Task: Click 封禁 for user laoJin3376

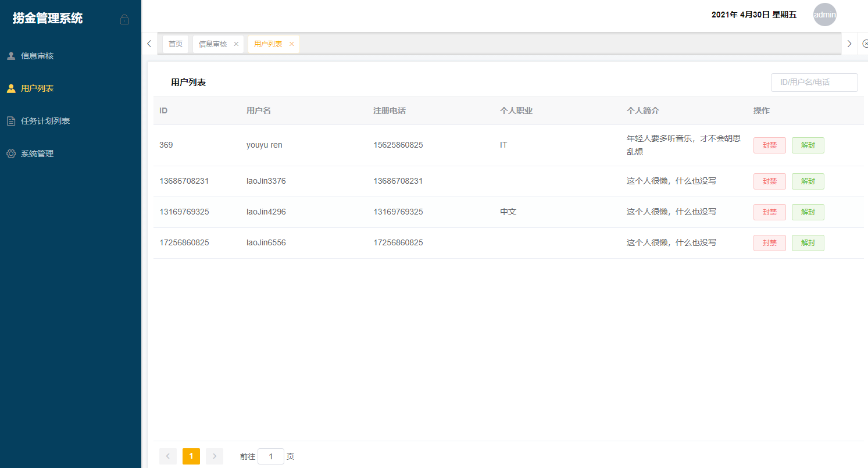Action: point(770,181)
